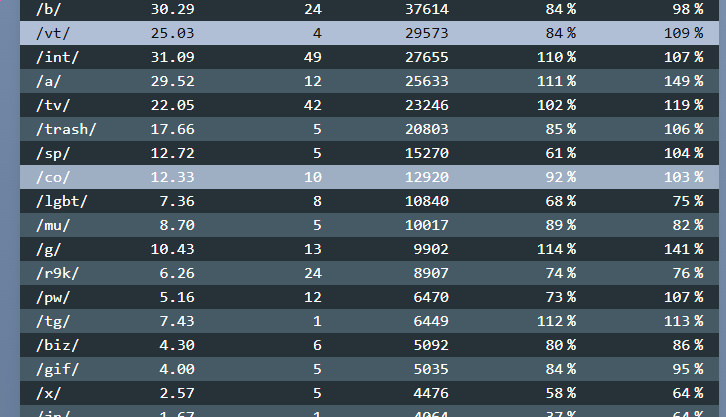726x417 pixels.
Task: Click the value 22.05 in /tv/ row
Action: 173,106
